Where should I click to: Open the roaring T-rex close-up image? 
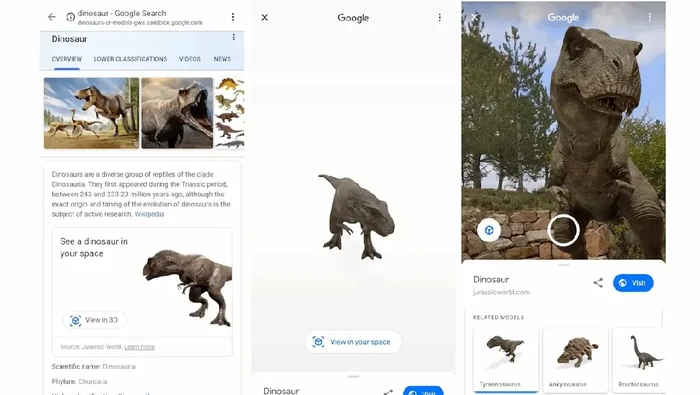point(177,113)
